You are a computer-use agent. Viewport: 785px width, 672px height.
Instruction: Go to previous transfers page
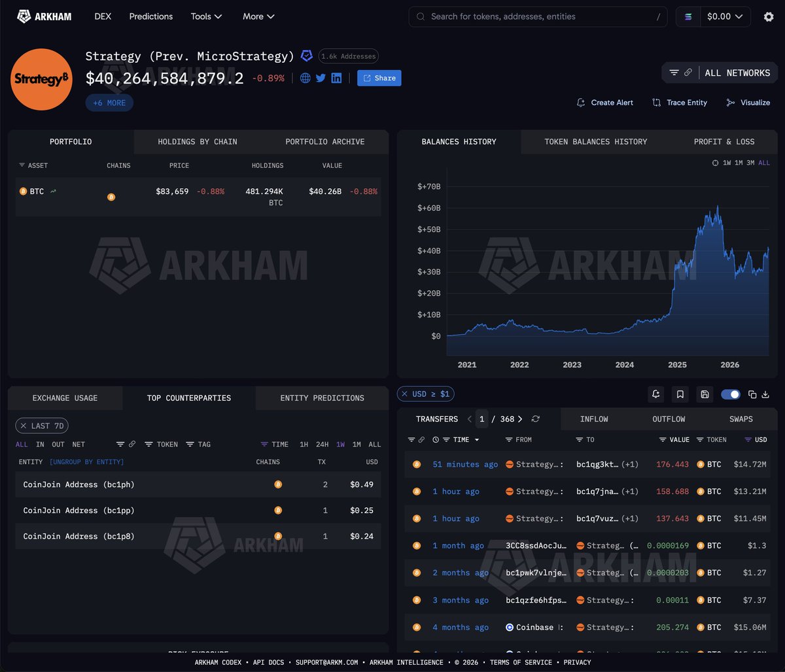[469, 419]
